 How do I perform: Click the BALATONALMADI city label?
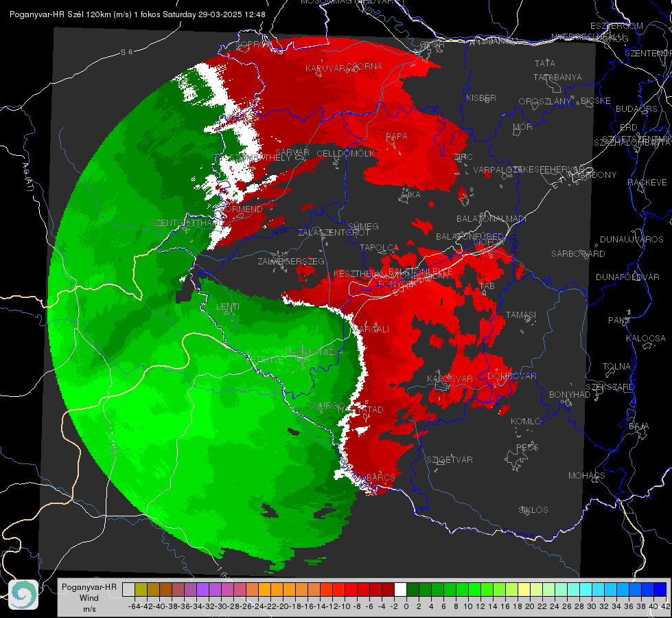pyautogui.click(x=491, y=219)
